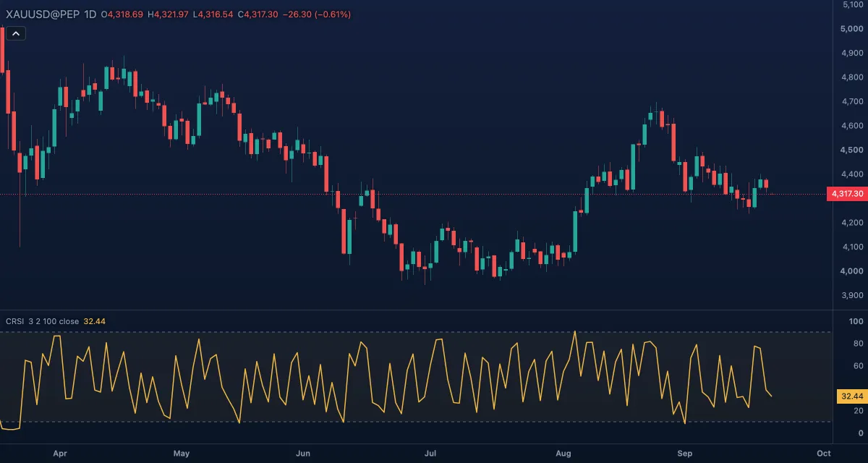Click the Jul label on the time axis

click(430, 454)
